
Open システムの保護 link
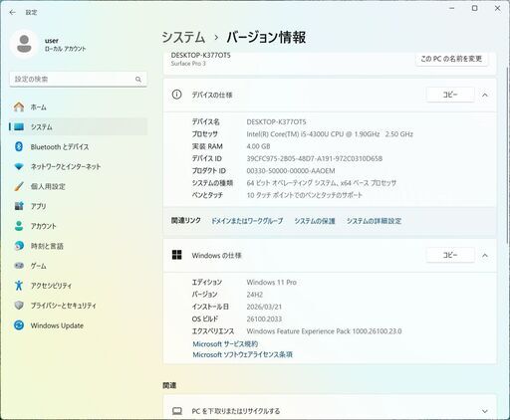click(x=315, y=221)
